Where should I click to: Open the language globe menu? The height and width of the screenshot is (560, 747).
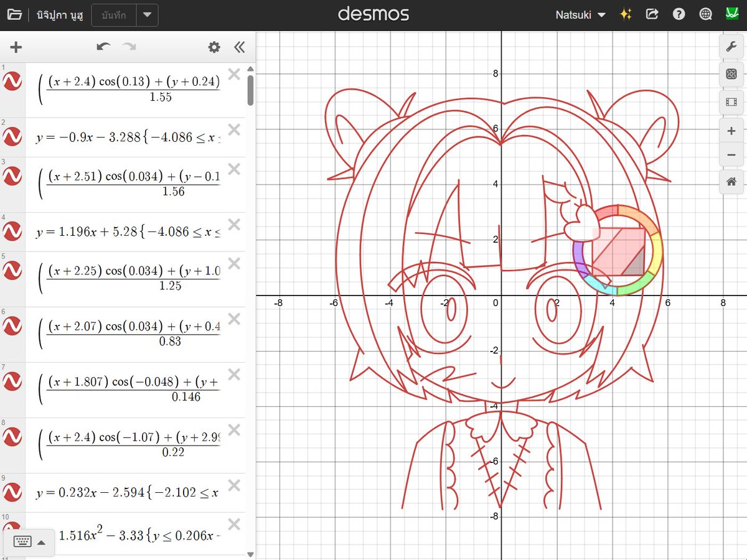point(705,14)
